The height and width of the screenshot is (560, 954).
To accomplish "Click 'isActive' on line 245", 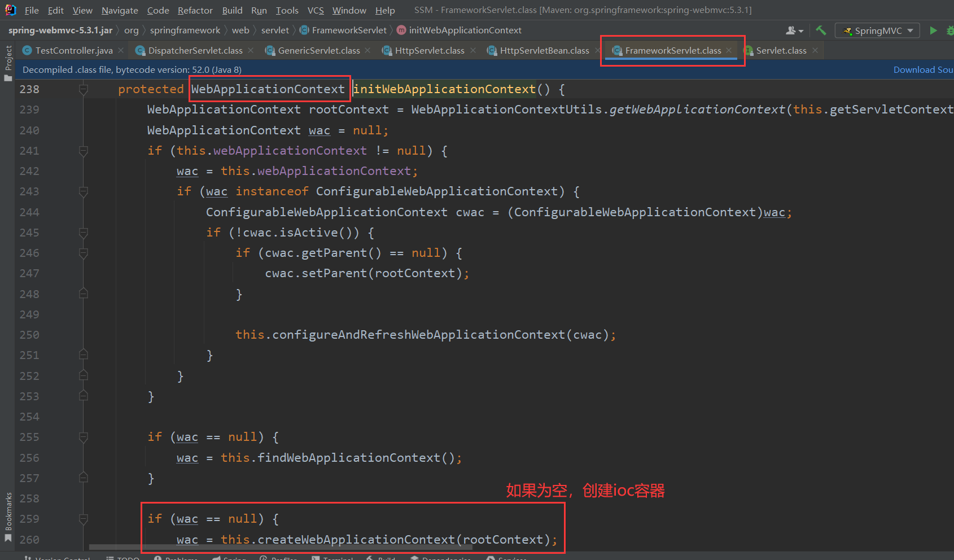I will click(309, 233).
